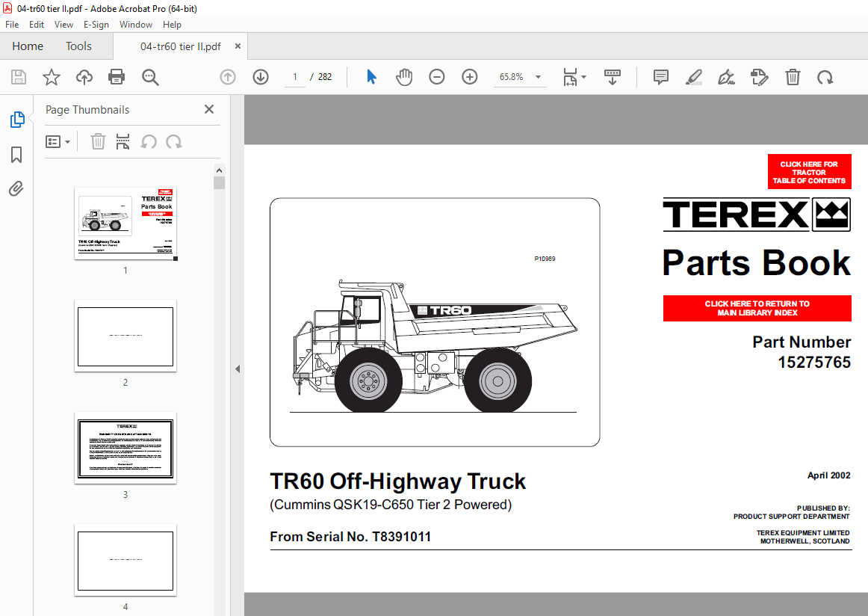Open the File menu
This screenshot has width=868, height=616.
click(12, 25)
